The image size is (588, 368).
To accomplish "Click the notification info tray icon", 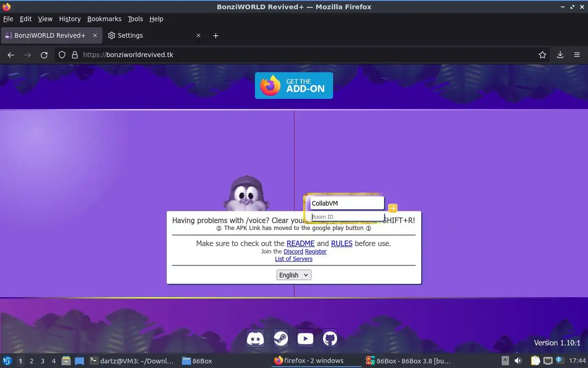I will (x=560, y=360).
